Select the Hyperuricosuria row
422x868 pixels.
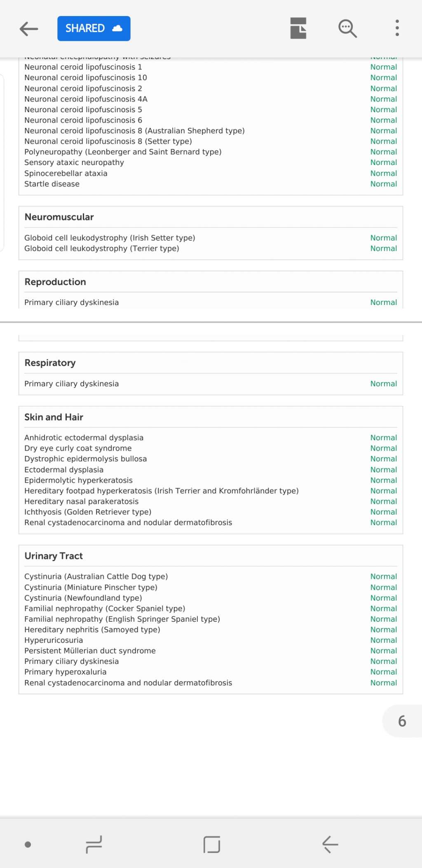(x=54, y=640)
